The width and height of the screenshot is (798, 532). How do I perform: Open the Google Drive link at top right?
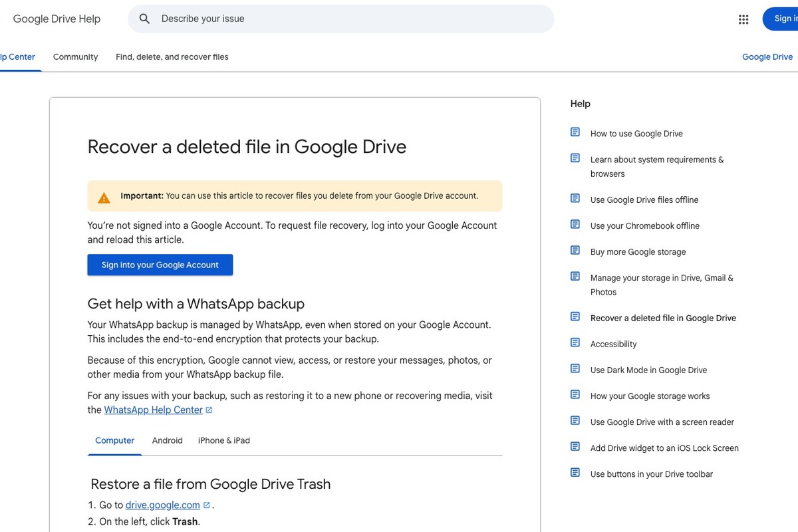point(767,57)
